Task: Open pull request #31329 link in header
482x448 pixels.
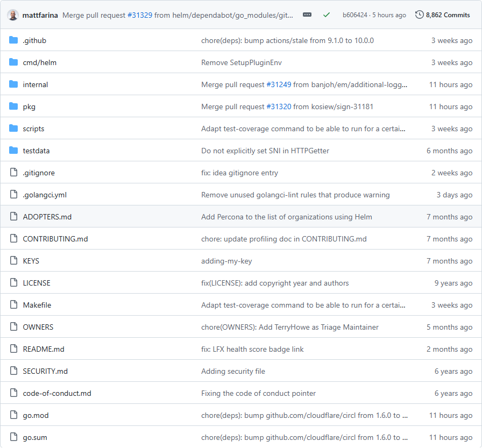Action: (140, 15)
